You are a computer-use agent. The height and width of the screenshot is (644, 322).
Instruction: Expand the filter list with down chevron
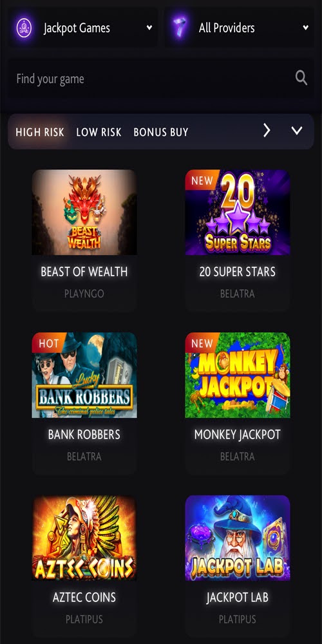click(x=296, y=131)
